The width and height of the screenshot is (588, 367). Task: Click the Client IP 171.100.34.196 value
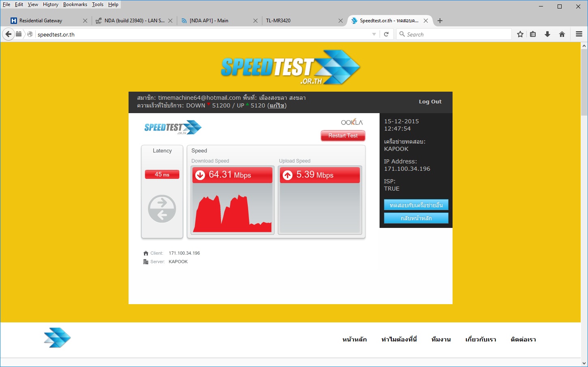185,253
